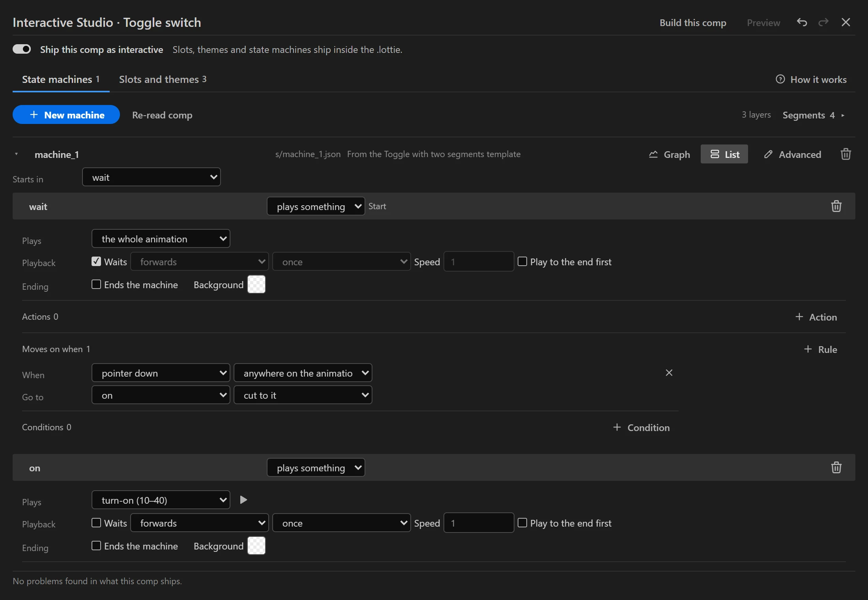Image resolution: width=868 pixels, height=600 pixels.
Task: Open the Slots and themes tab
Action: coord(163,79)
